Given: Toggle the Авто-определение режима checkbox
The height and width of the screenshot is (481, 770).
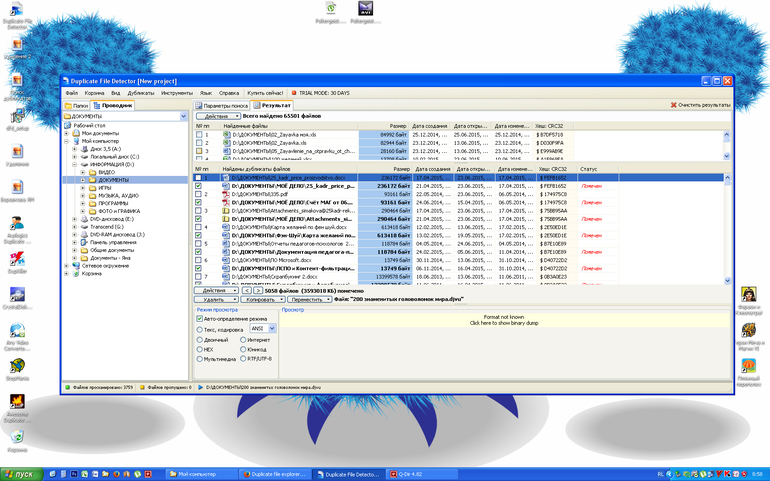Looking at the screenshot, I should [x=200, y=319].
